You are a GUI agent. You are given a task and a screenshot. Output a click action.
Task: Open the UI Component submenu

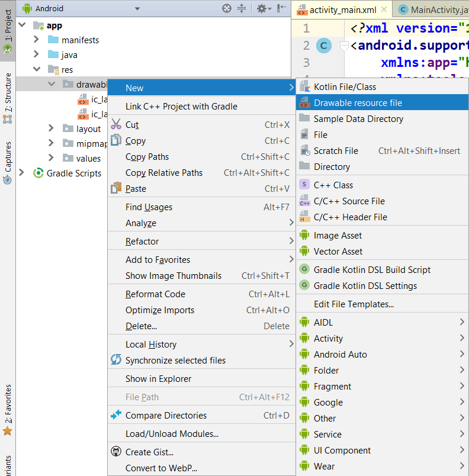[382, 450]
